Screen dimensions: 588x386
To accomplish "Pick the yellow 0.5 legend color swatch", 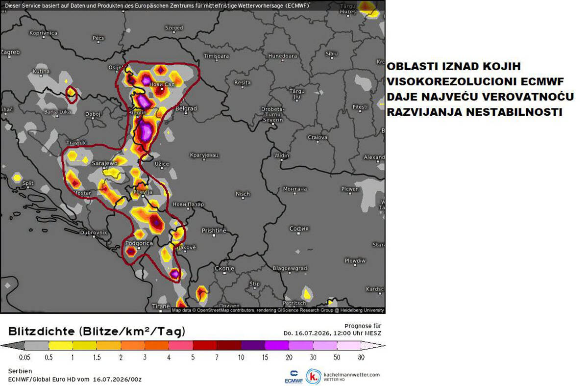I will coord(61,346).
